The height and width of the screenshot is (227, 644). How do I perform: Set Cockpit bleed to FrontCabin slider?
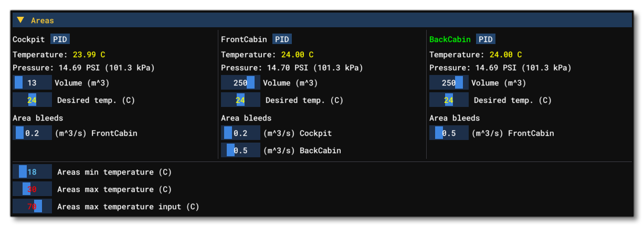pyautogui.click(x=32, y=133)
